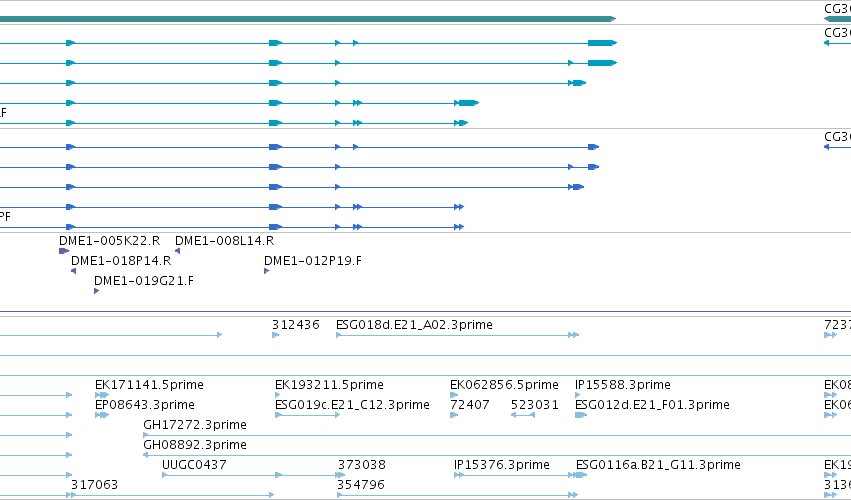Click the 317063 feature label
851x500 pixels.
tap(94, 485)
